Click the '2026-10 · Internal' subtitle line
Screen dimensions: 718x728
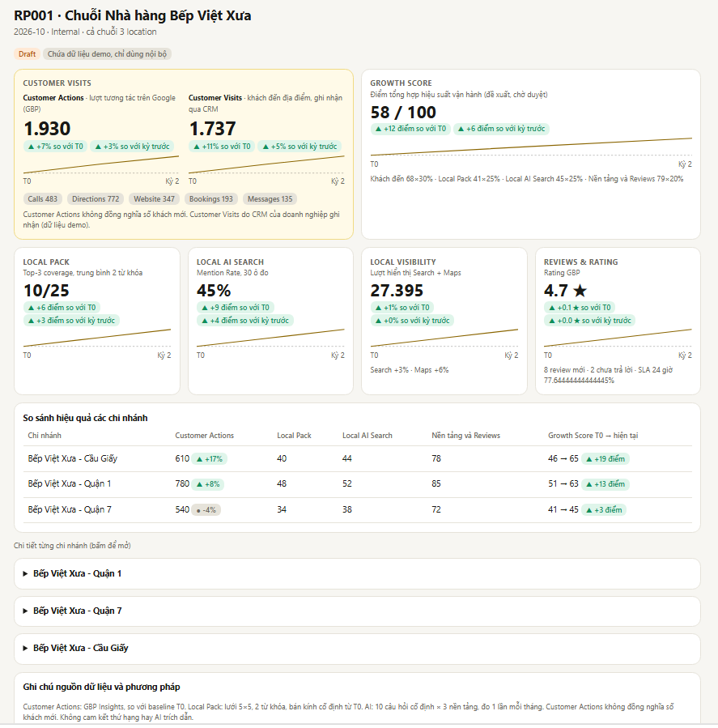point(85,32)
